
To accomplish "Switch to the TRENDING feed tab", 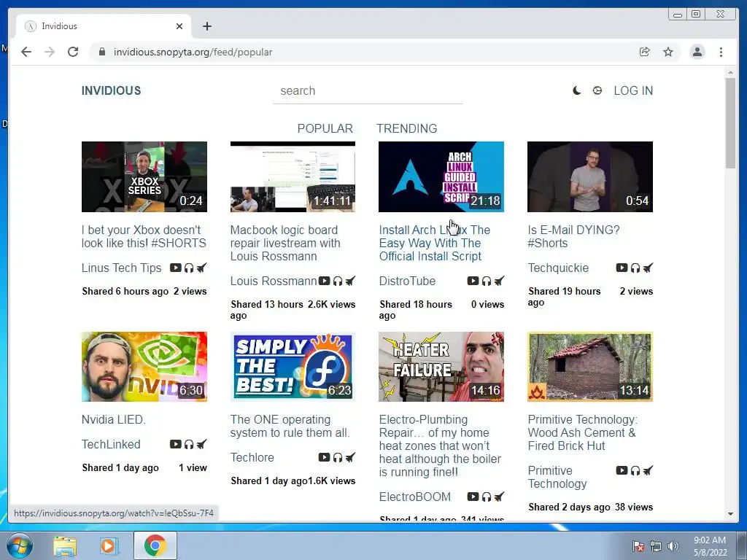I will pos(407,128).
